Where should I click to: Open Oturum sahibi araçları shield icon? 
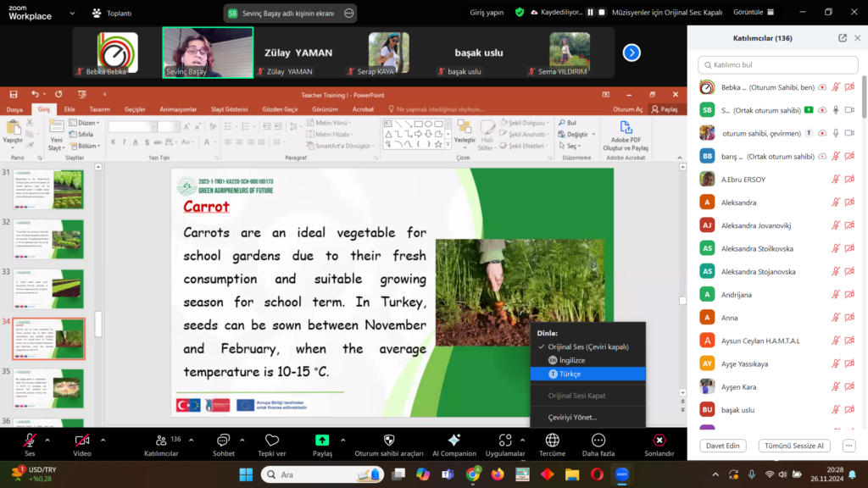[x=389, y=441]
